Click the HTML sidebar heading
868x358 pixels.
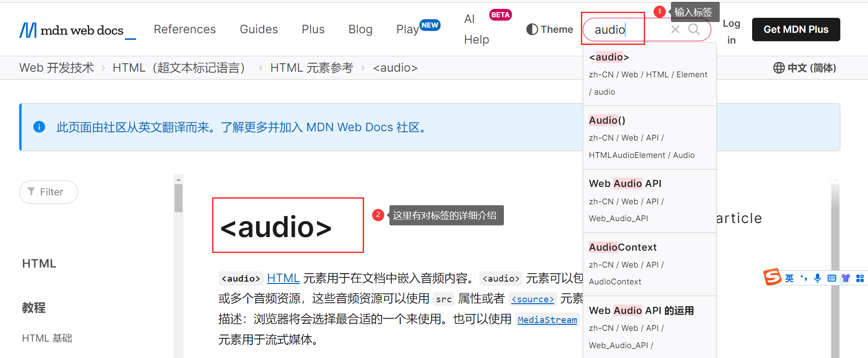pos(39,264)
